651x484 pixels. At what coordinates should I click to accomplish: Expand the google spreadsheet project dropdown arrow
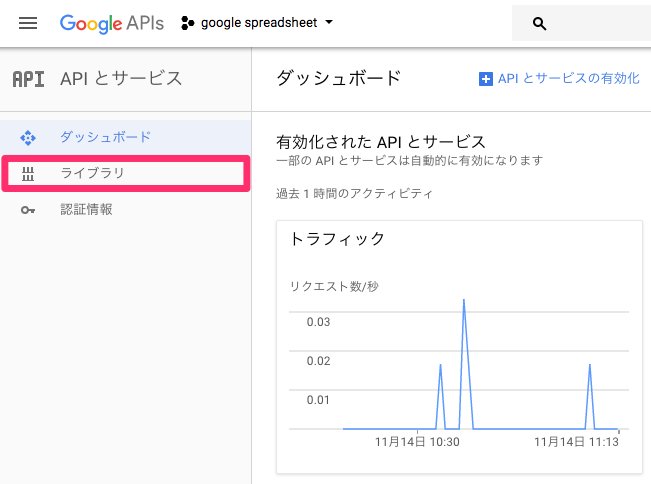tap(329, 22)
